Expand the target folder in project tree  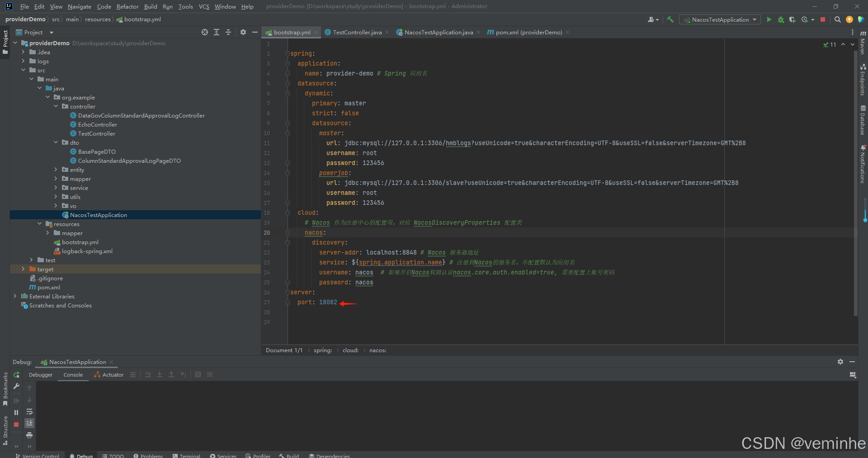pyautogui.click(x=23, y=269)
